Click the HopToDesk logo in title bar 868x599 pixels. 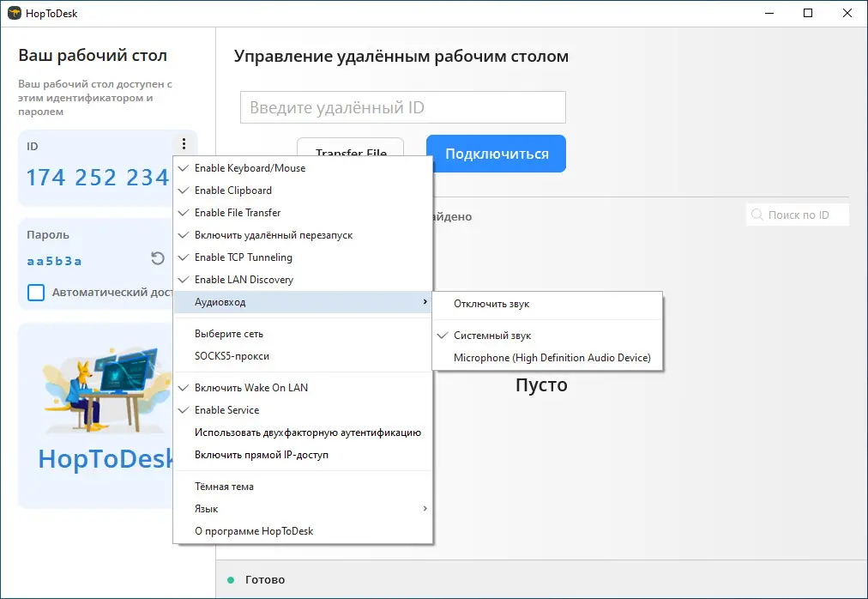[15, 13]
